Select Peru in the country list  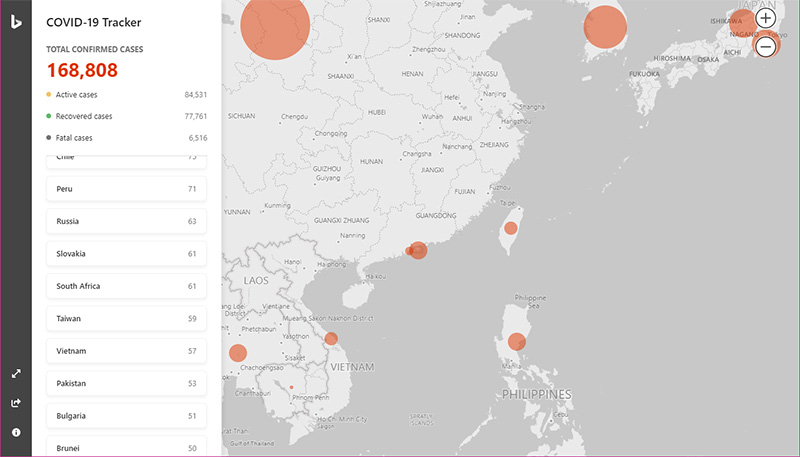pyautogui.click(x=126, y=188)
